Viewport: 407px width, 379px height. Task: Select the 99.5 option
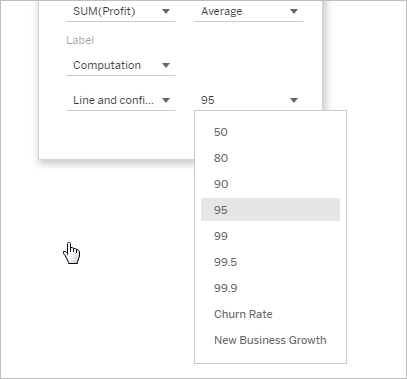coord(270,262)
